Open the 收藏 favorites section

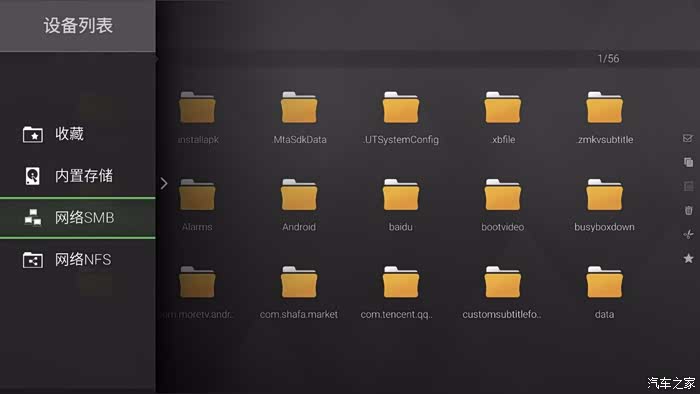pos(78,134)
